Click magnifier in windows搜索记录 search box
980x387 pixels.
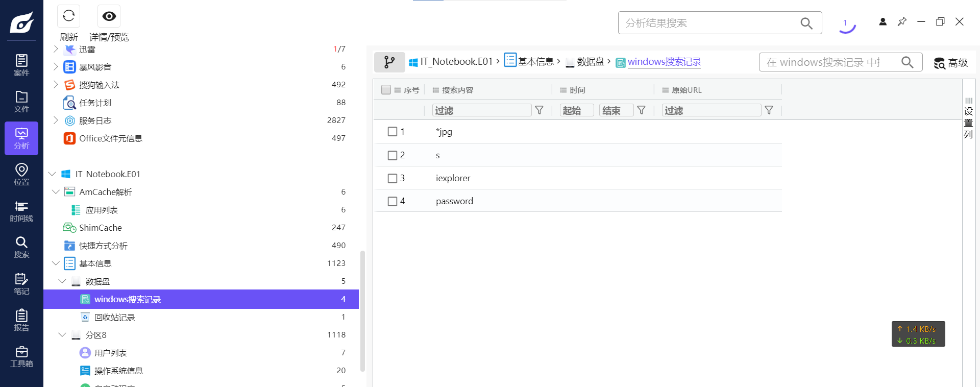point(908,62)
